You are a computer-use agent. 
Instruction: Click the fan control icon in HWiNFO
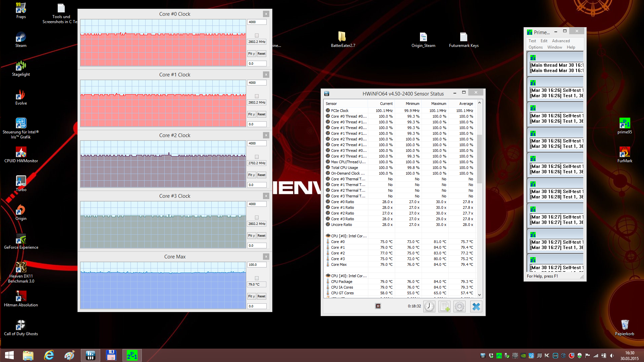(x=378, y=306)
